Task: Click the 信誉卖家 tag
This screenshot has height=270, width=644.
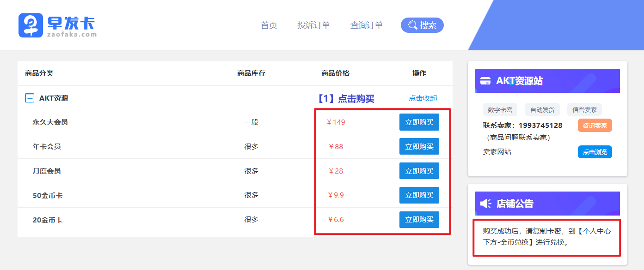Action: pos(584,110)
